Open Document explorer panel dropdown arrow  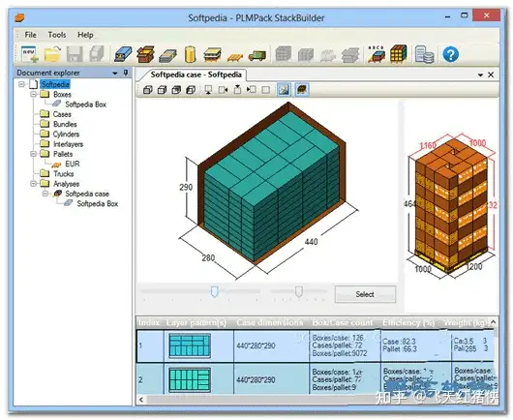point(115,74)
